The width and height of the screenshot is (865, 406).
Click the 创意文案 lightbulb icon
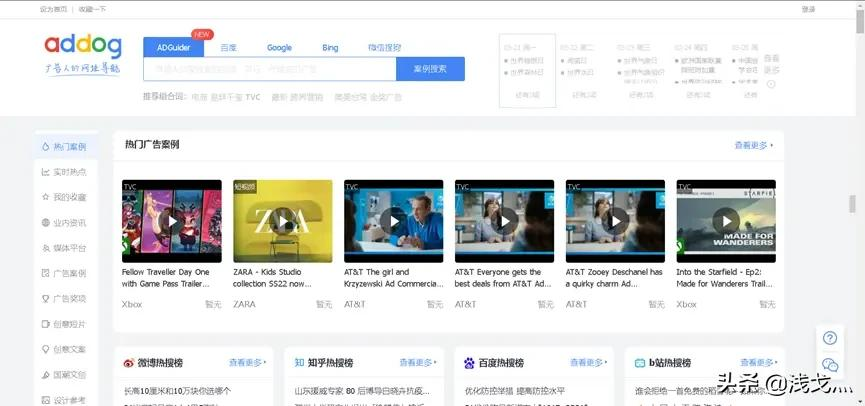click(x=45, y=349)
